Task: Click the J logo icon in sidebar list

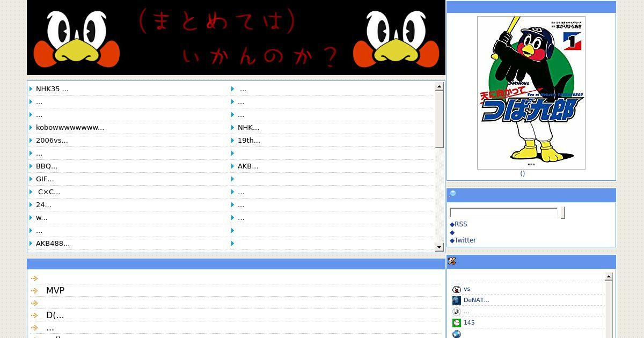Action: 457,312
